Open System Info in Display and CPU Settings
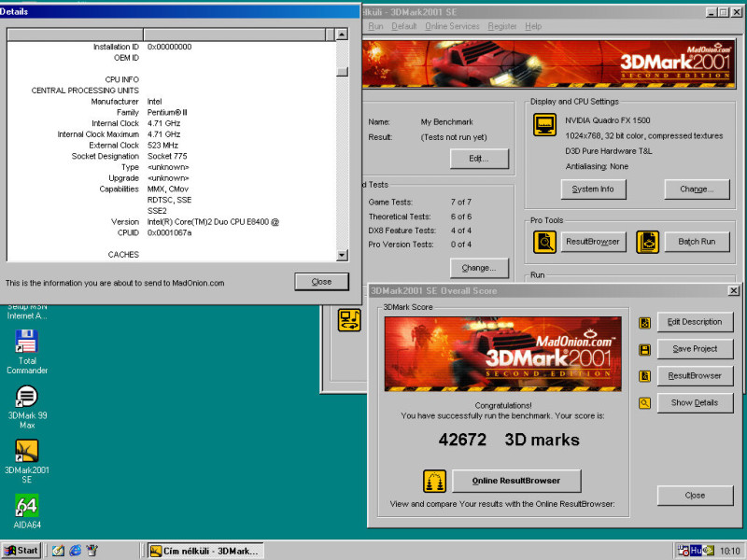This screenshot has width=747, height=560. pos(593,189)
